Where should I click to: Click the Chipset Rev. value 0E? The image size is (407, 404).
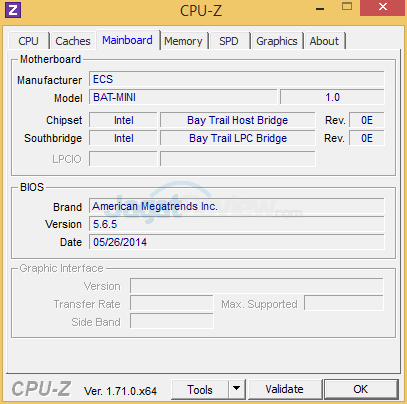(367, 120)
